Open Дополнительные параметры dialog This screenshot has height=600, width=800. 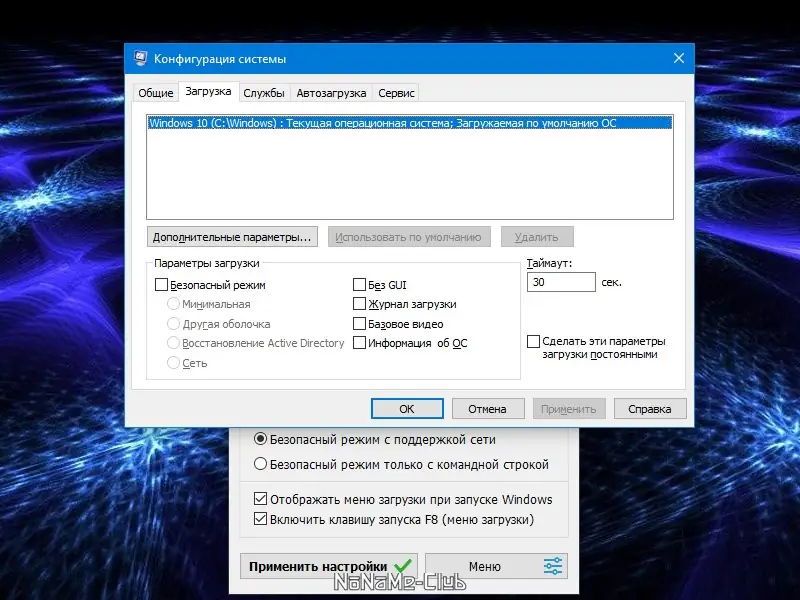(232, 237)
